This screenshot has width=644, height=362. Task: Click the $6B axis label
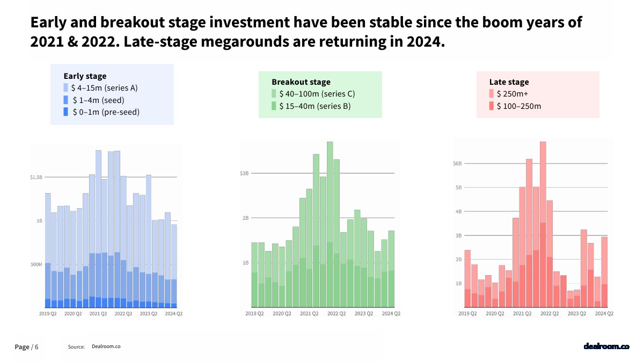click(x=457, y=163)
